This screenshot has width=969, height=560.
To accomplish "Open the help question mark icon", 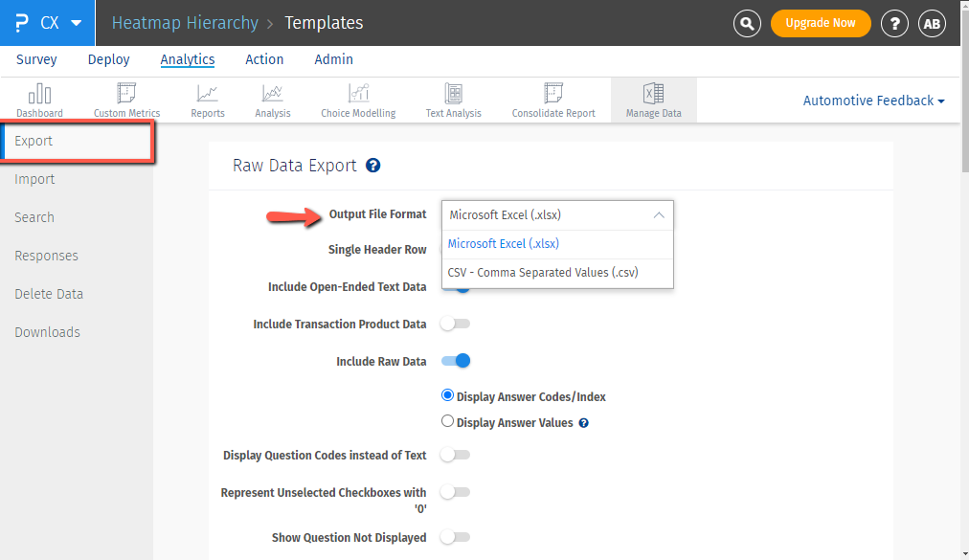I will (x=894, y=23).
